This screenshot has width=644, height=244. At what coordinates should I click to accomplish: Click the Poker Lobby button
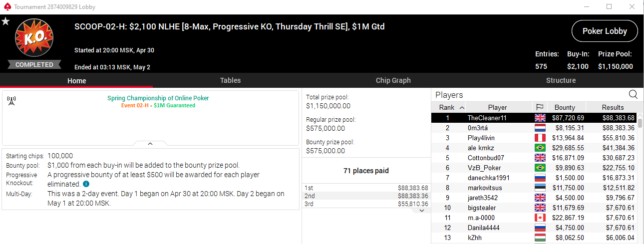605,31
